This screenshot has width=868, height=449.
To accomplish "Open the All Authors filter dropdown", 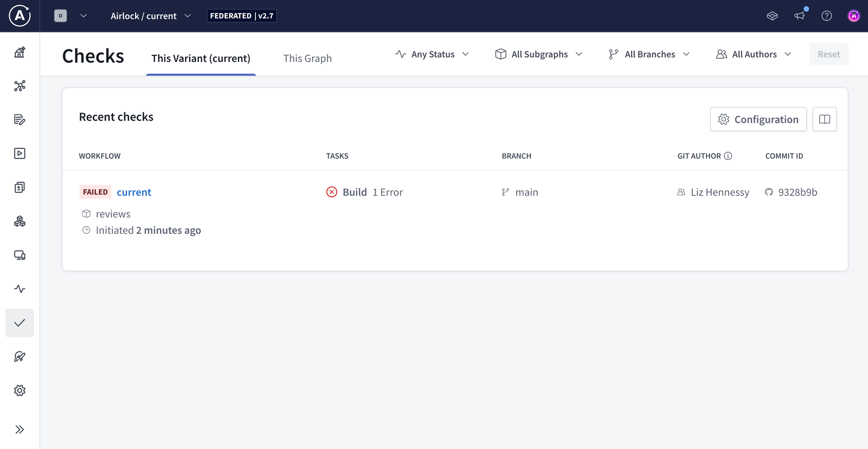I will click(753, 54).
